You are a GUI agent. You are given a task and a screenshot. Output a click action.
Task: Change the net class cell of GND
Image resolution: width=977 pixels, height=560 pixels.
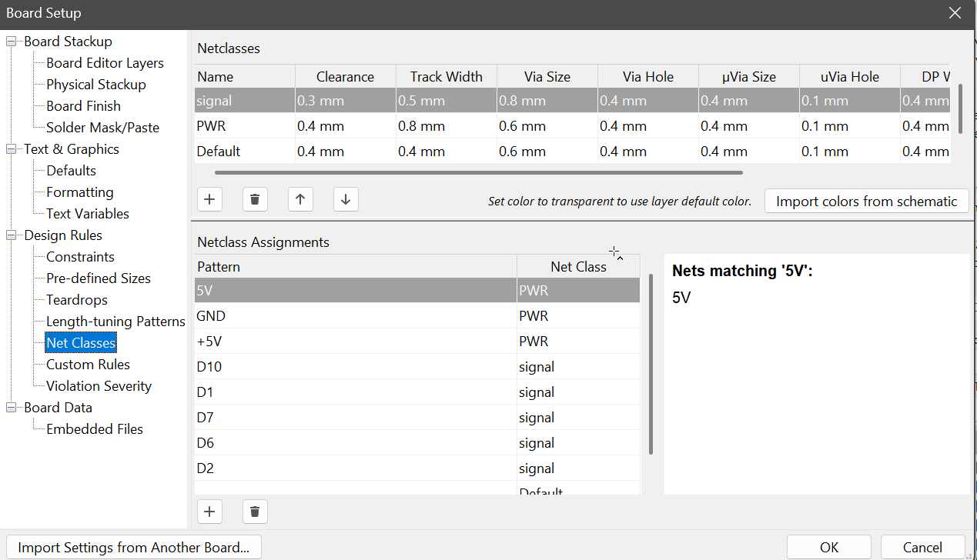[578, 316]
